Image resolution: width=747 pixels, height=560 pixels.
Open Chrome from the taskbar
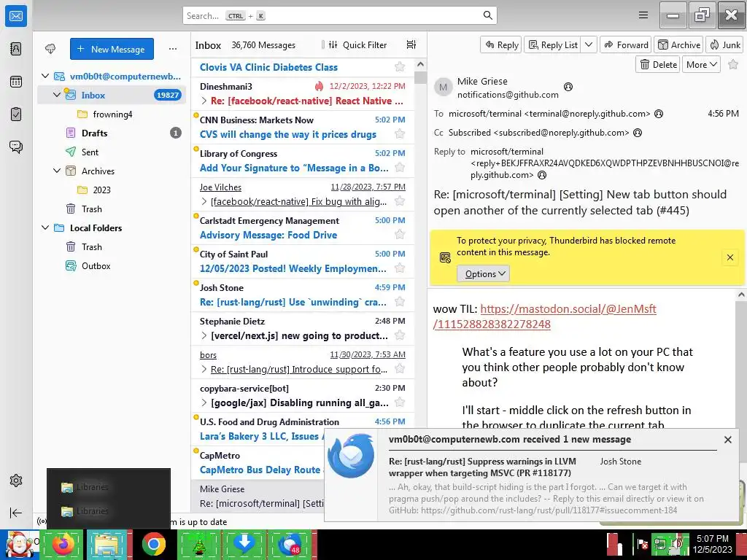153,544
